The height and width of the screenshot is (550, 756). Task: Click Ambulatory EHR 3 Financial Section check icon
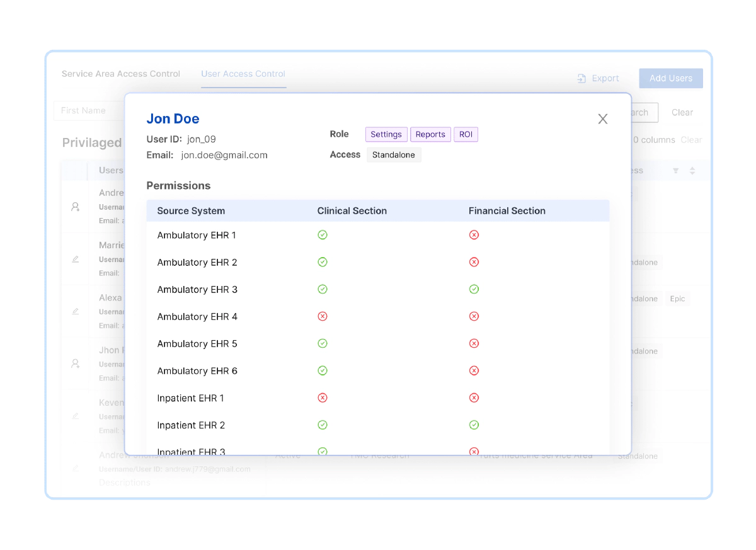tap(474, 289)
